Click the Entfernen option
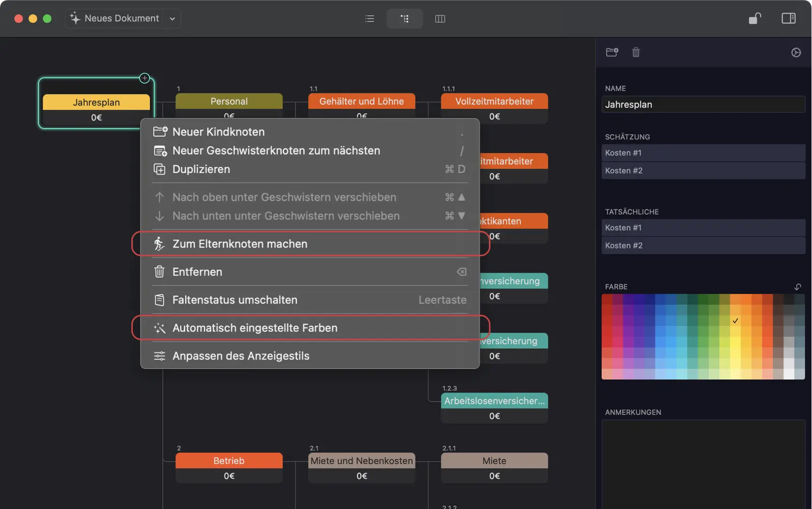 pyautogui.click(x=197, y=272)
